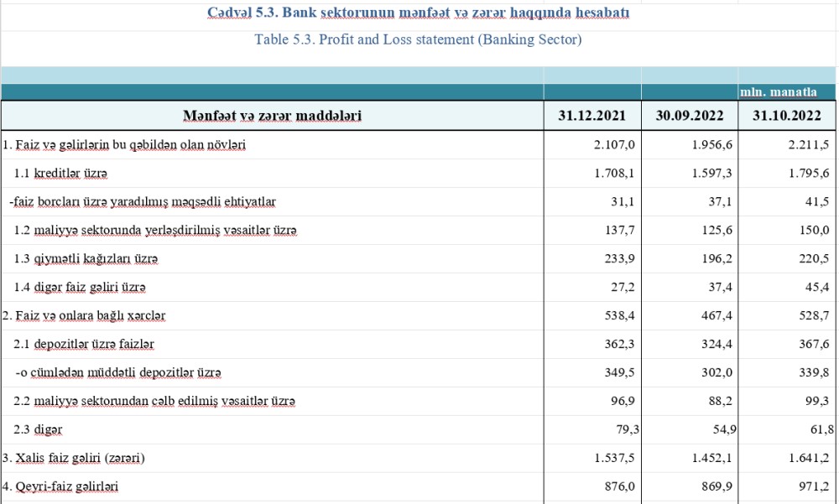Click the Azerbaijani table title 'Cədvəl 5.3'

tap(418, 14)
